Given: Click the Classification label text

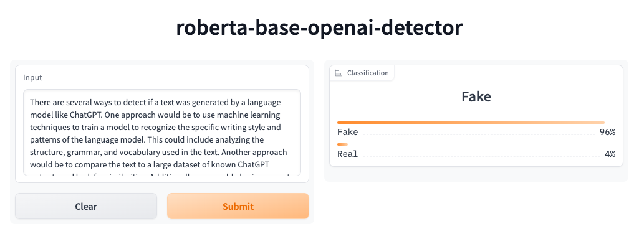Looking at the screenshot, I should (x=368, y=73).
